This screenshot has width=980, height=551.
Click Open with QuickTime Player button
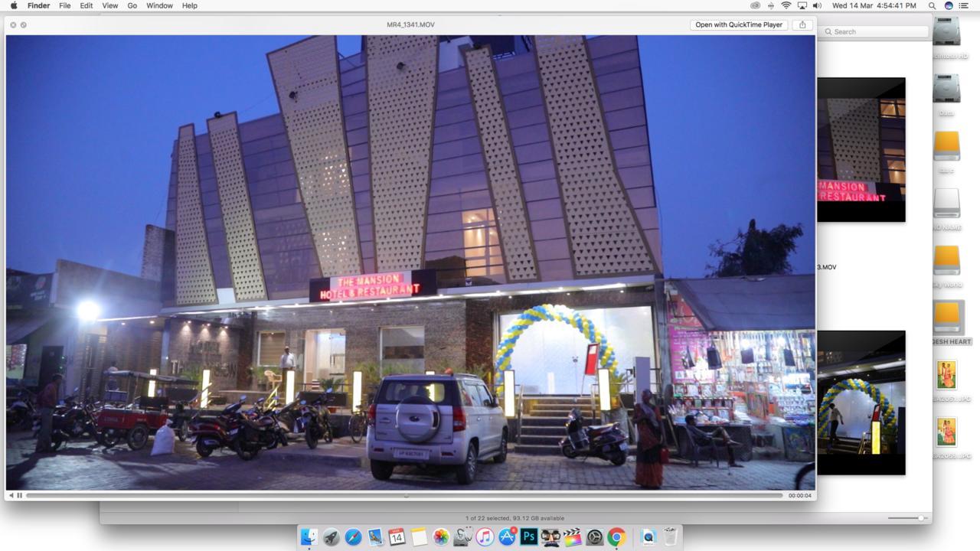[739, 24]
